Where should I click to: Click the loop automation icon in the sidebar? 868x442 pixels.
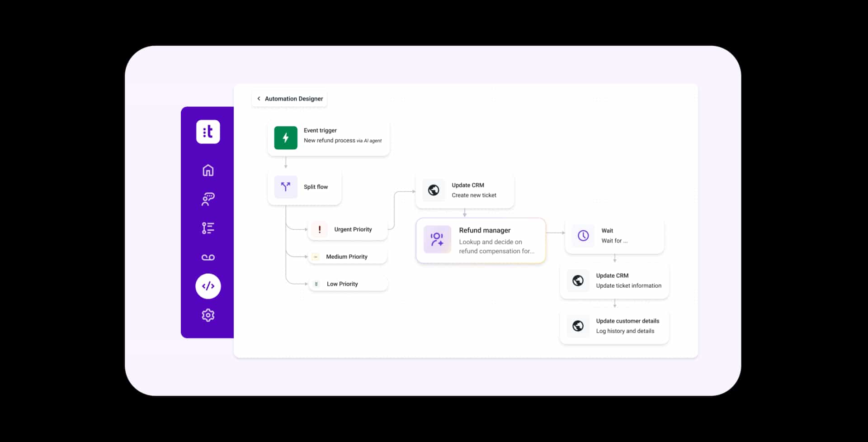(208, 257)
